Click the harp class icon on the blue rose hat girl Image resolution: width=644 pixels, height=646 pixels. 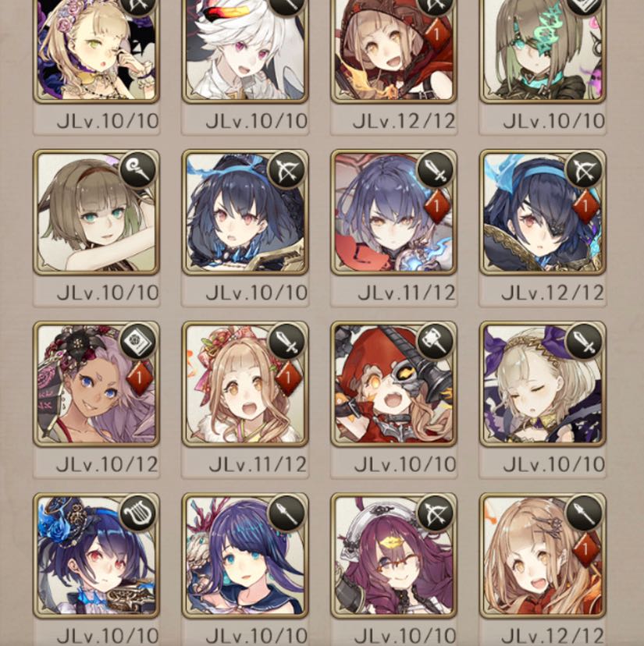coord(138,513)
